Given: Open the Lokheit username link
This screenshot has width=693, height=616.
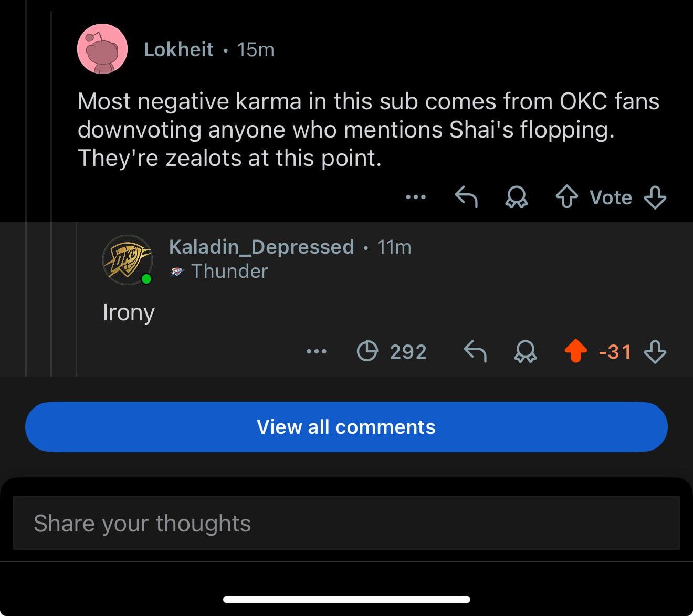Looking at the screenshot, I should [178, 49].
